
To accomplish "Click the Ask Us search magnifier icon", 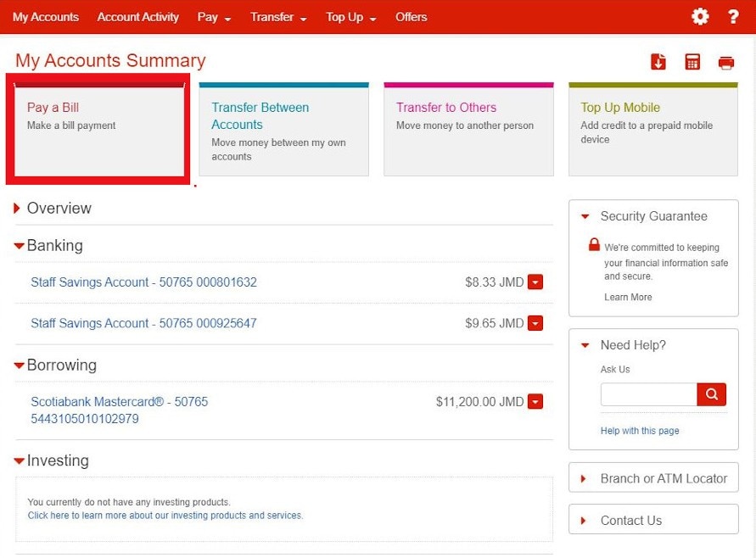I will click(x=711, y=394).
